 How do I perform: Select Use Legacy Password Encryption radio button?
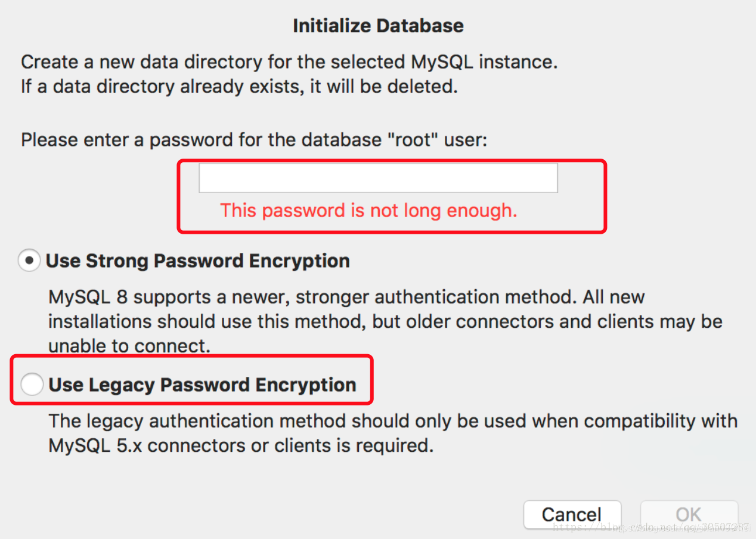pyautogui.click(x=32, y=385)
